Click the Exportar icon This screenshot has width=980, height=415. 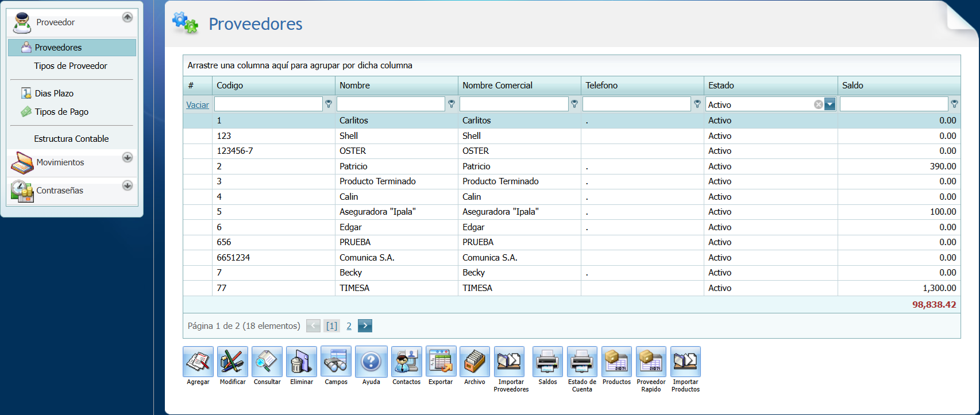pos(441,362)
